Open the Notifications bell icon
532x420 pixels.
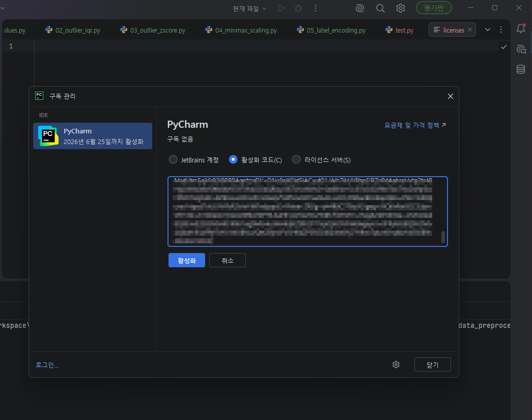521,29
